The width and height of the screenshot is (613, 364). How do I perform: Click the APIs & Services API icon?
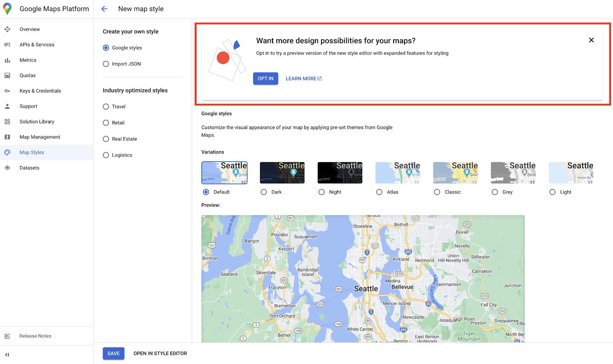pos(7,45)
